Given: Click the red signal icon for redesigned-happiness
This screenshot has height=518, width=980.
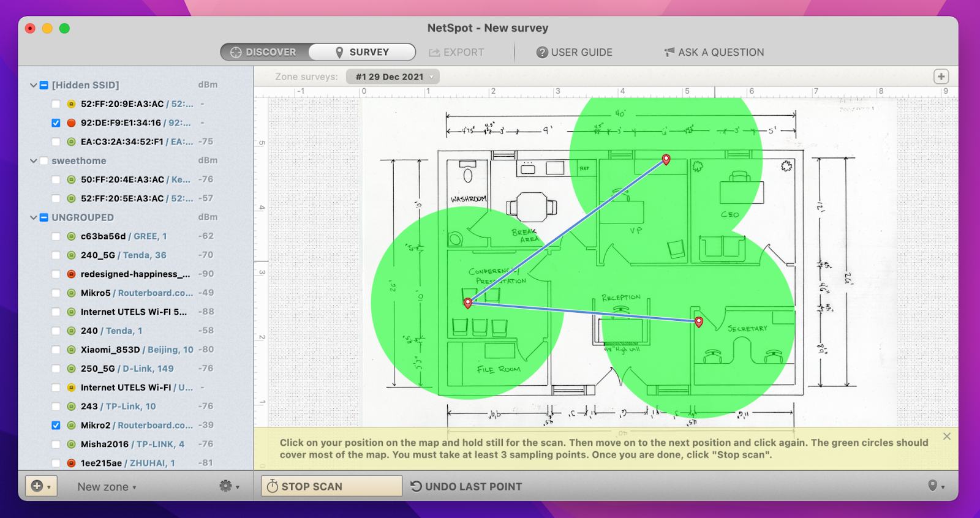Looking at the screenshot, I should [71, 274].
